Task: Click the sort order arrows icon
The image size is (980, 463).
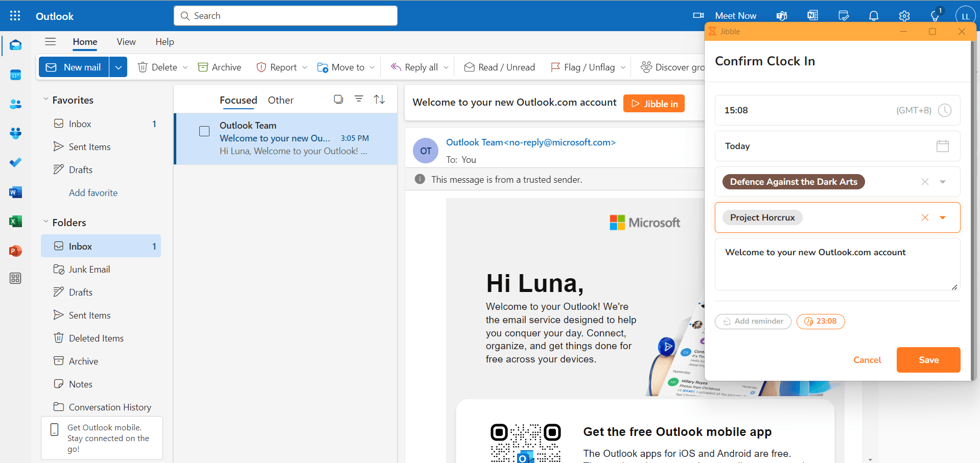Action: pos(379,99)
